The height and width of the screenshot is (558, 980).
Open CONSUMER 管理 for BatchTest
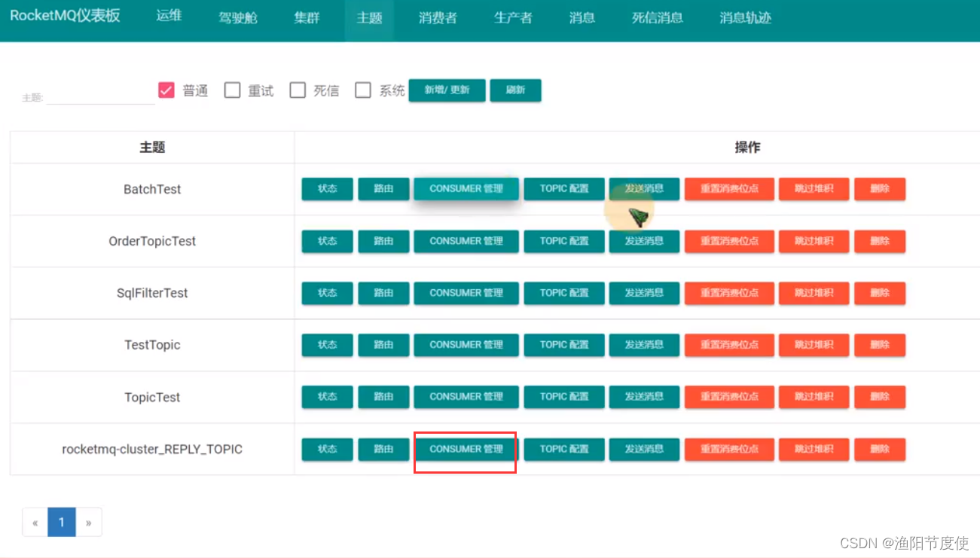click(x=466, y=189)
